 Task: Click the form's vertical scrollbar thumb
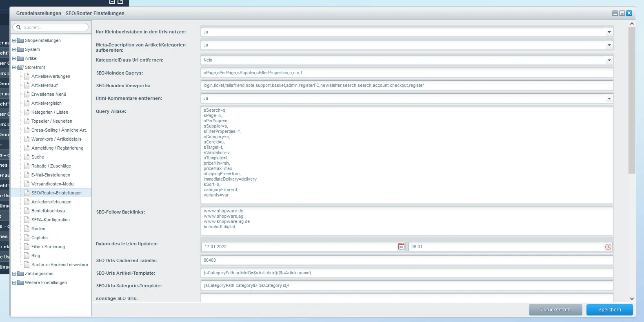point(632,100)
